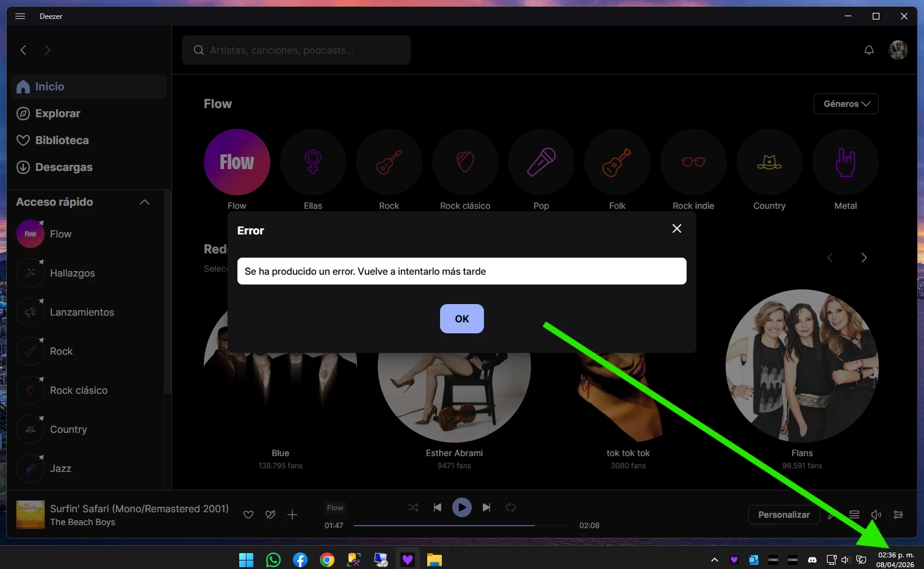Click the error message text
Viewport: 924px width, 569px height.
365,271
